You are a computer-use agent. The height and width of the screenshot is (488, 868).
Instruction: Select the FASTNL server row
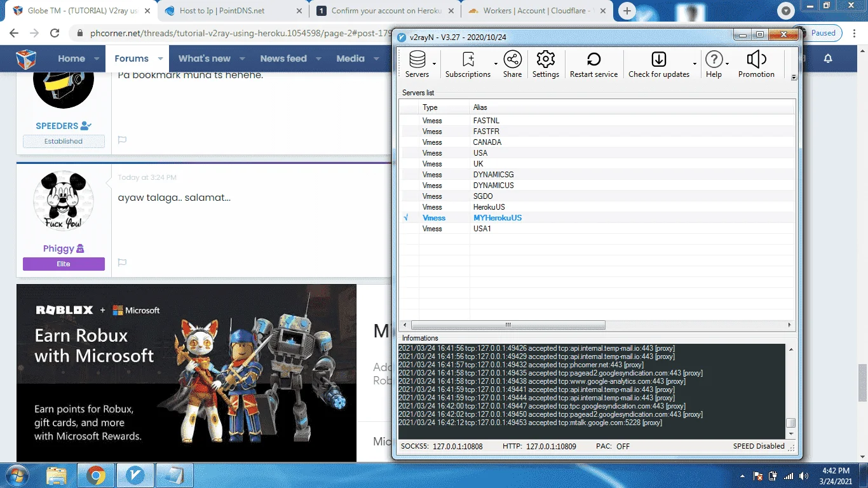pos(597,121)
